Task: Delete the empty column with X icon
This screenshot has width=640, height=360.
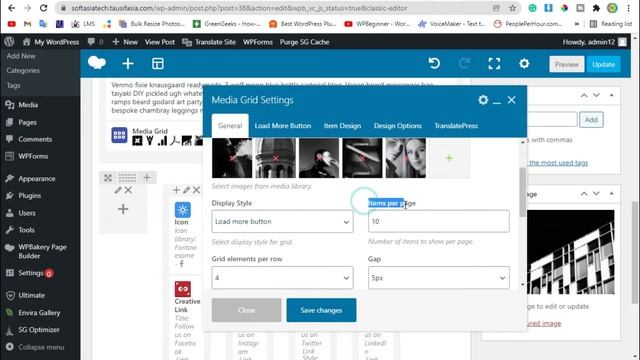Action: [x=128, y=190]
